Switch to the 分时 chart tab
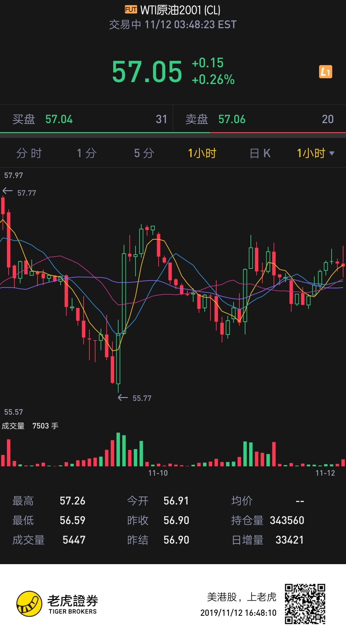 coord(29,153)
